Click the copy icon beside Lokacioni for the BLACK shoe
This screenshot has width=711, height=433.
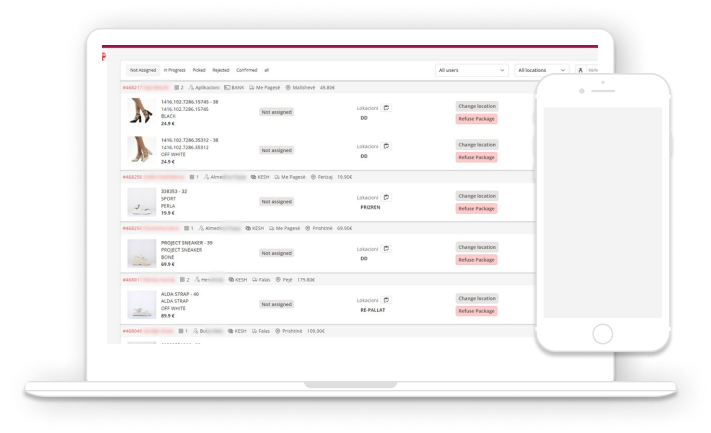[386, 107]
